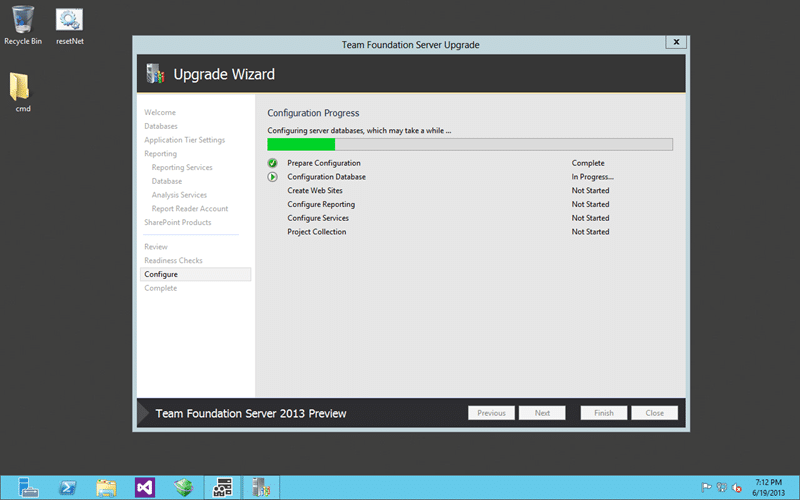The width and height of the screenshot is (800, 500).
Task: Launch Visual Studio from the taskbar
Action: 145,487
